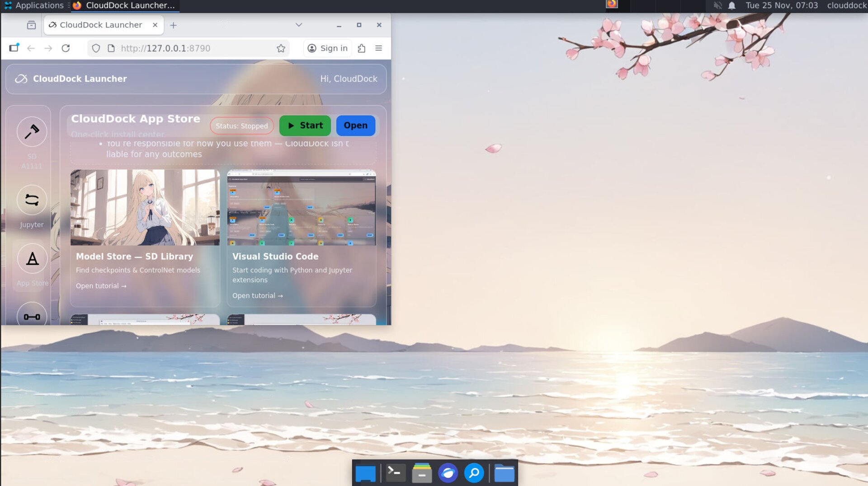Image resolution: width=868 pixels, height=486 pixels.
Task: Open the Model Store SD Library tutorial
Action: point(100,285)
